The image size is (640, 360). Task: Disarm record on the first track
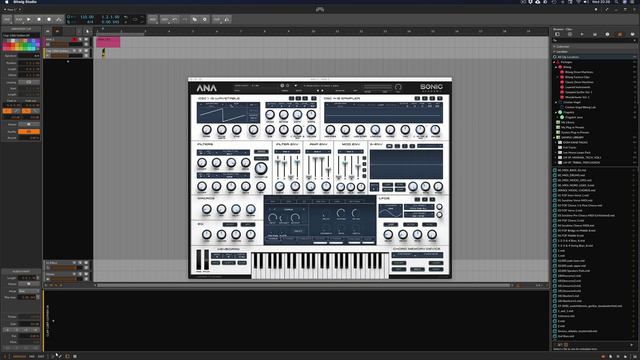click(x=74, y=40)
